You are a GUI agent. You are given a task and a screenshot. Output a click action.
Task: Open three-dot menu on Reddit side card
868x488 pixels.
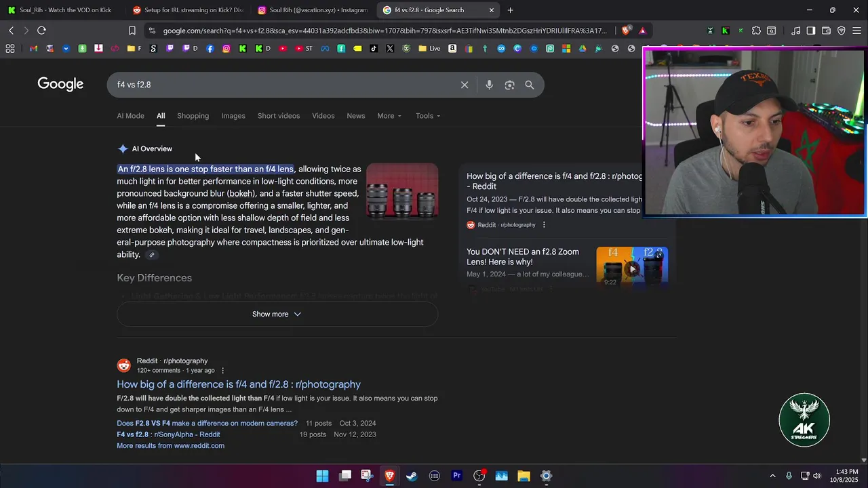(x=544, y=225)
